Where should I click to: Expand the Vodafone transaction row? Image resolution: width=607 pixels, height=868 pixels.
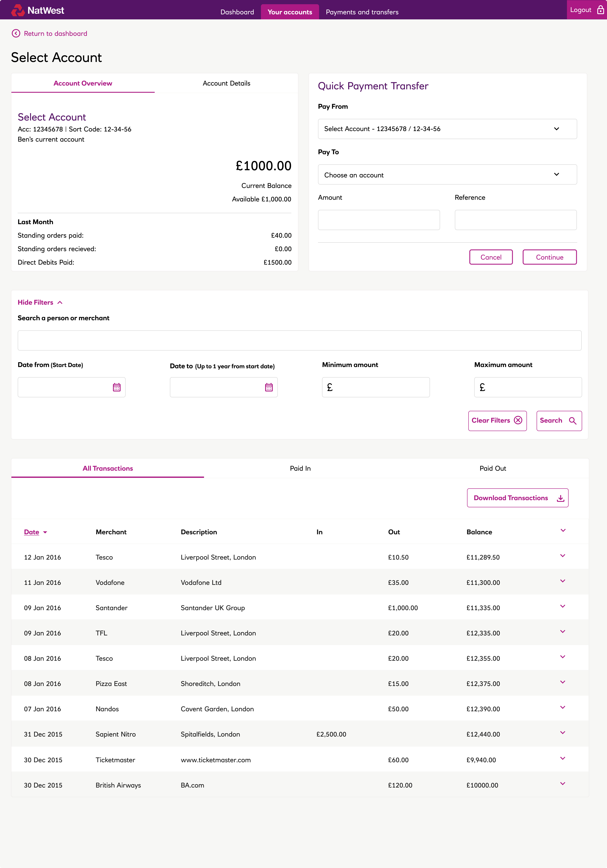[x=563, y=581]
